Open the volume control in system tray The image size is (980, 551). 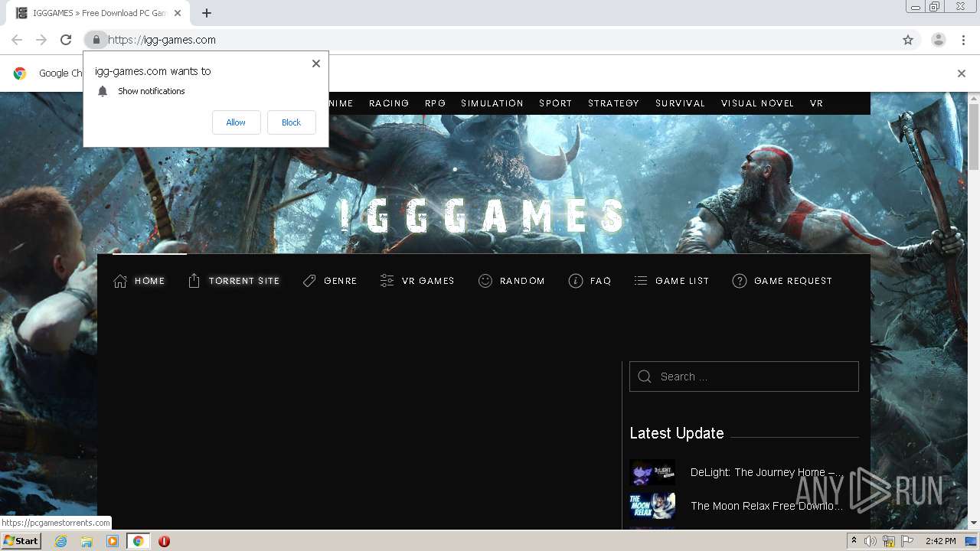point(871,541)
